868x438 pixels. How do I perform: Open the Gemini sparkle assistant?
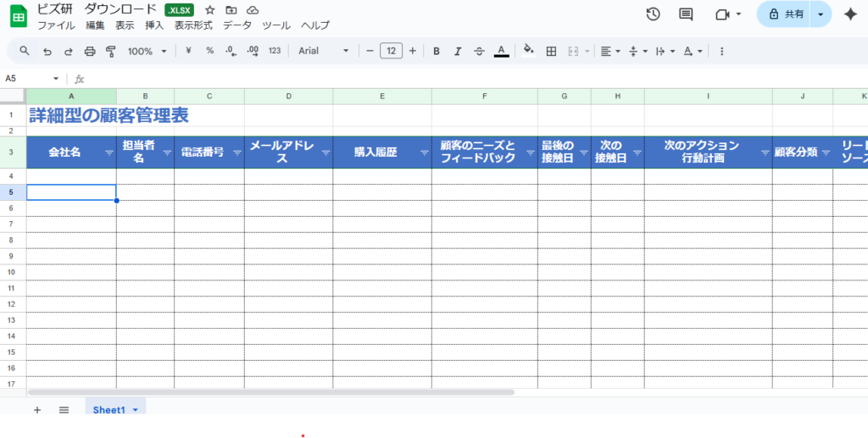pyautogui.click(x=850, y=14)
